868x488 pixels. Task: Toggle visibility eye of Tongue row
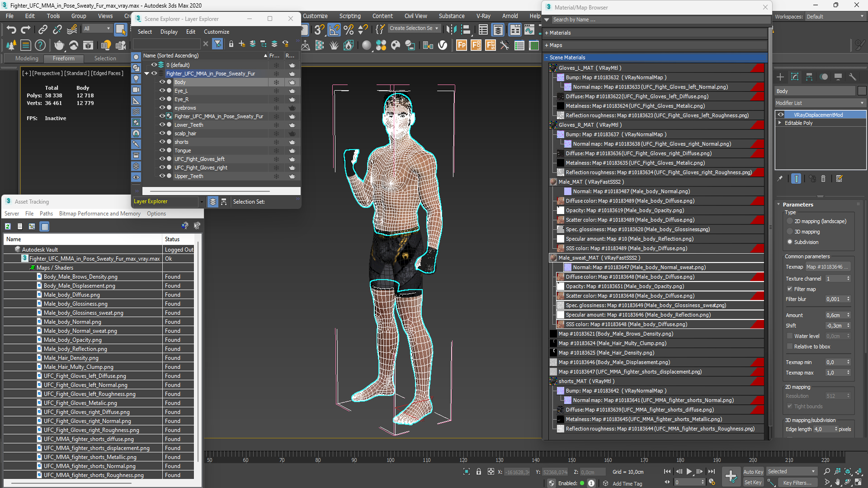click(x=162, y=150)
